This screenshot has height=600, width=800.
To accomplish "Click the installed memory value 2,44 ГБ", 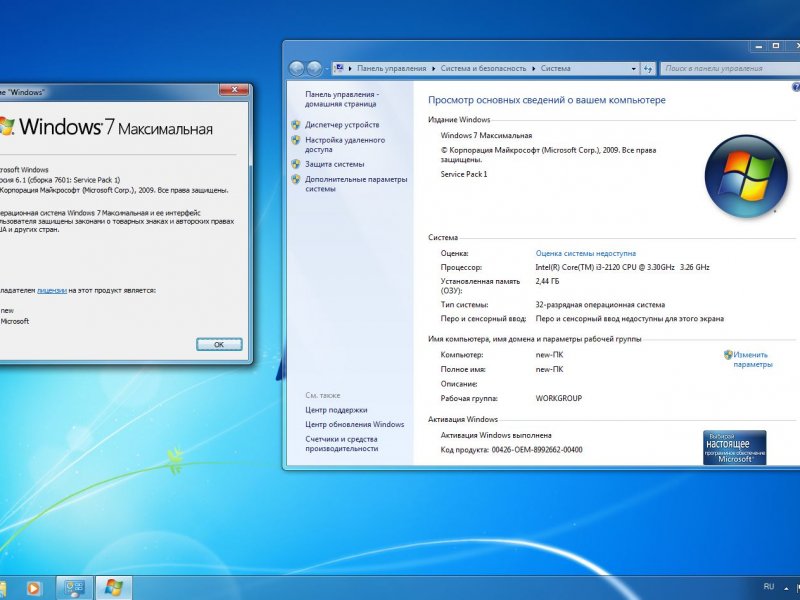I will coord(547,281).
